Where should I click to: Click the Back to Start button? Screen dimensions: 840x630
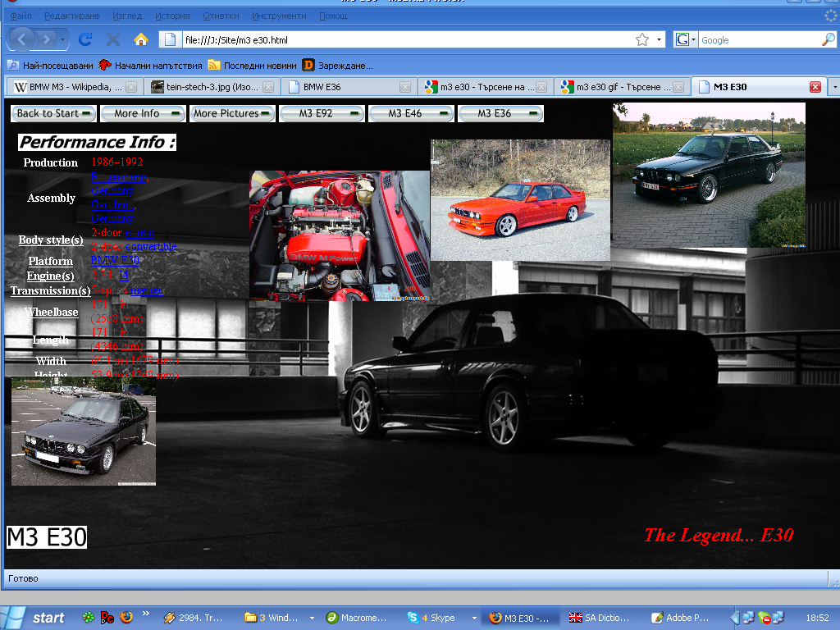pyautogui.click(x=53, y=113)
